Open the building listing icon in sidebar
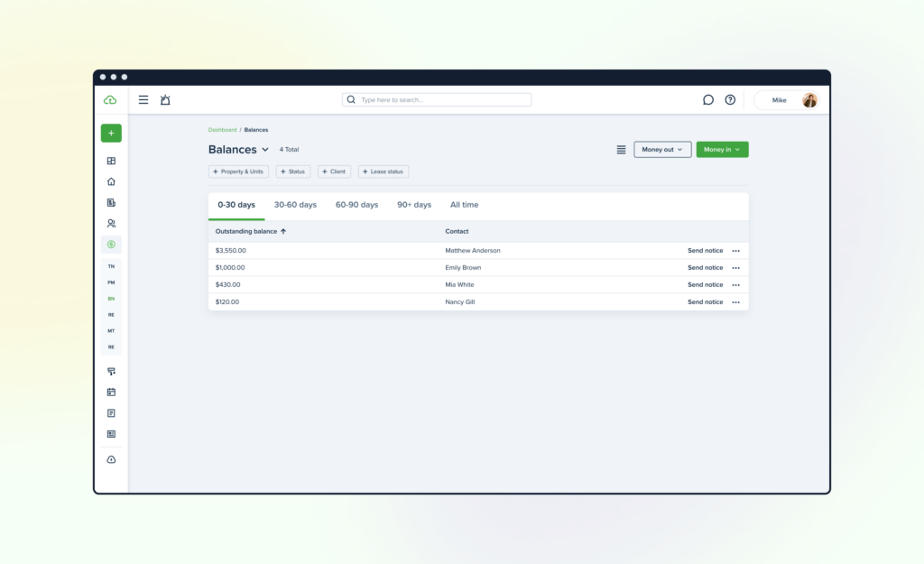The image size is (924, 564). (111, 203)
